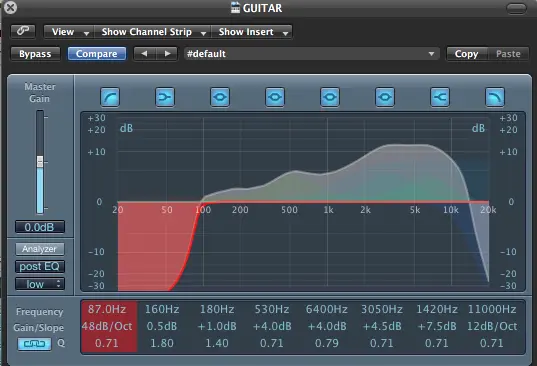Select the 87.0Hz frequency field
This screenshot has height=366, width=537.
tap(107, 309)
